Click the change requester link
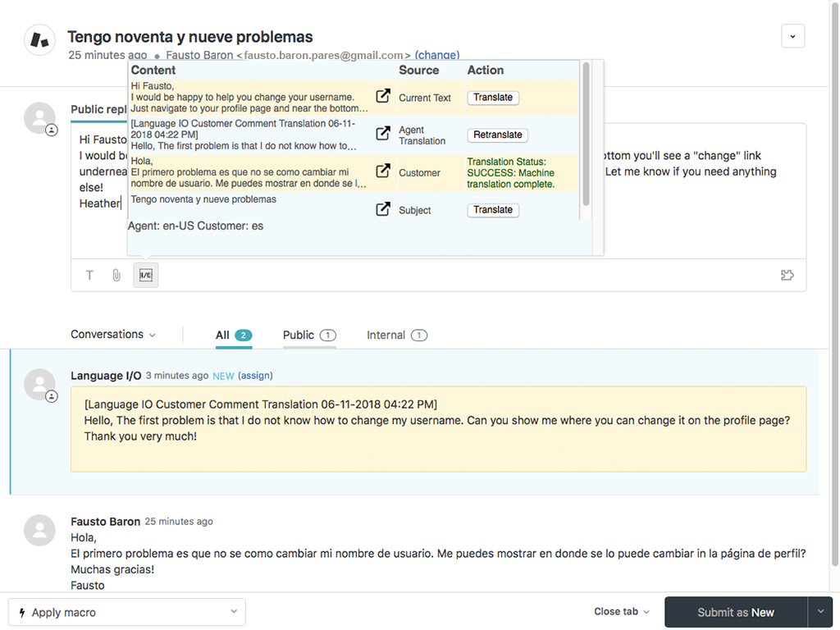Viewport: 840px width, 630px height. click(437, 56)
